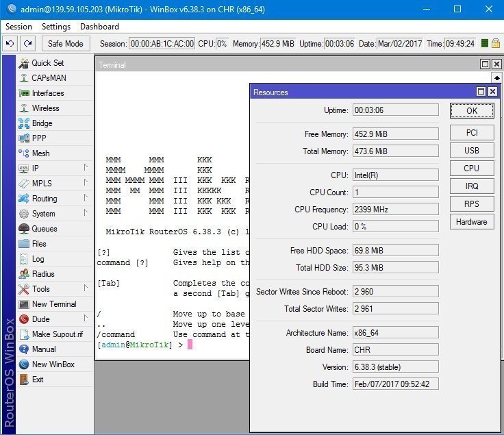Viewport: 504px width, 435px height.
Task: Click the Architecture Name field
Action: point(396,333)
